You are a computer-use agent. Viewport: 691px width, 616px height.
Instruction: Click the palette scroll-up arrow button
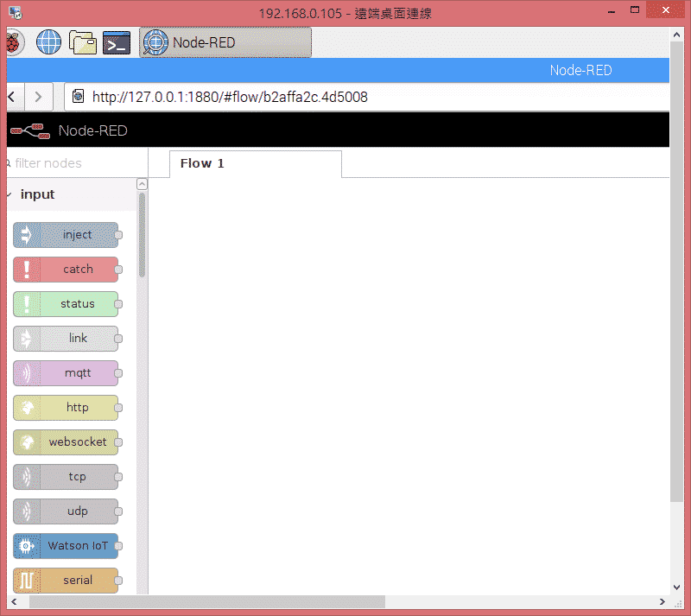(x=142, y=184)
